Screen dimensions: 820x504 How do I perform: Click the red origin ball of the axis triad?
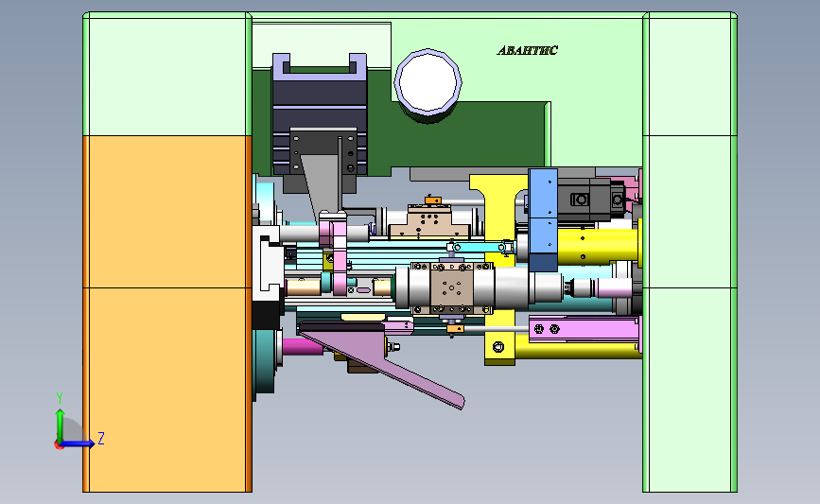[59, 445]
